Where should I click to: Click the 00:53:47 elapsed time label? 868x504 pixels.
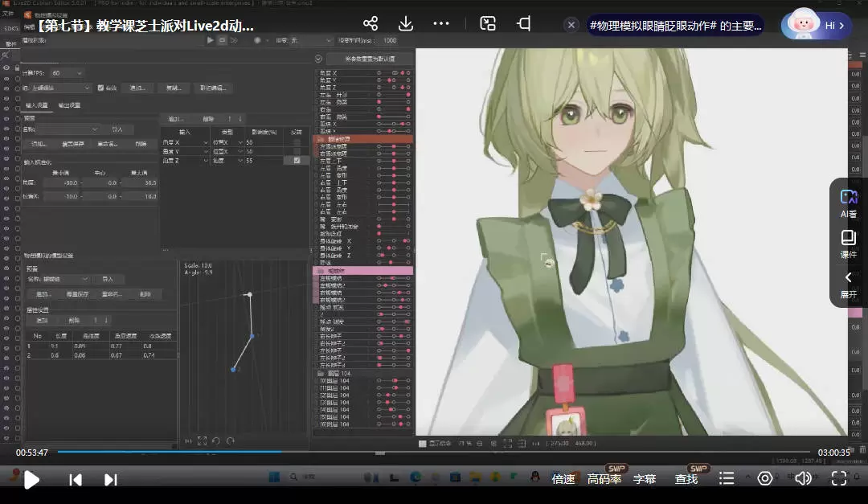pyautogui.click(x=31, y=453)
